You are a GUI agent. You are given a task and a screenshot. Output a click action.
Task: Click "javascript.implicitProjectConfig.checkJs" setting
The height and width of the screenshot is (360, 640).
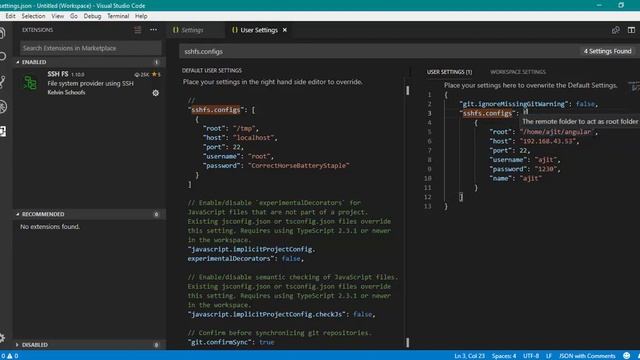[268, 314]
